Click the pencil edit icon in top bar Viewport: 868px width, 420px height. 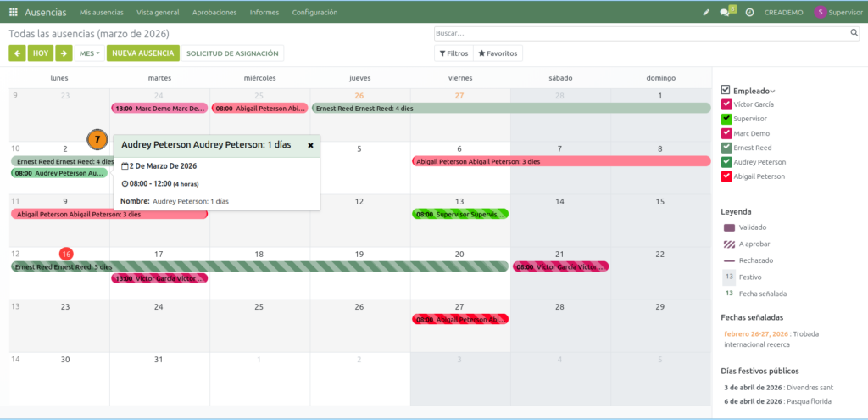pyautogui.click(x=707, y=13)
